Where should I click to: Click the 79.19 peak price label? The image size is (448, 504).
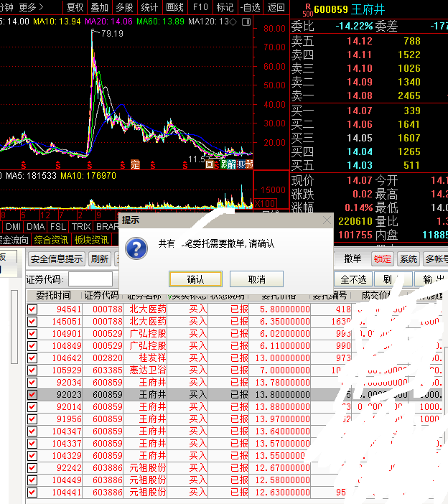(112, 34)
